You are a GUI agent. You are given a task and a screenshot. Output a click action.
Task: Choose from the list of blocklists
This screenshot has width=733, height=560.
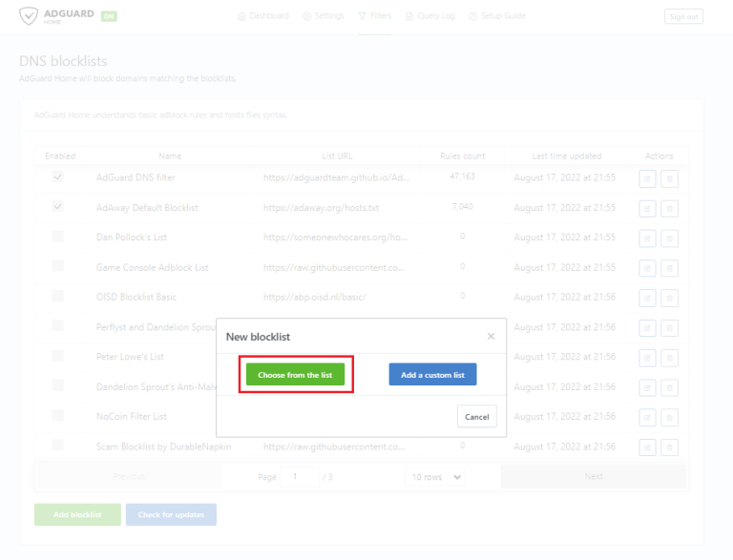295,375
